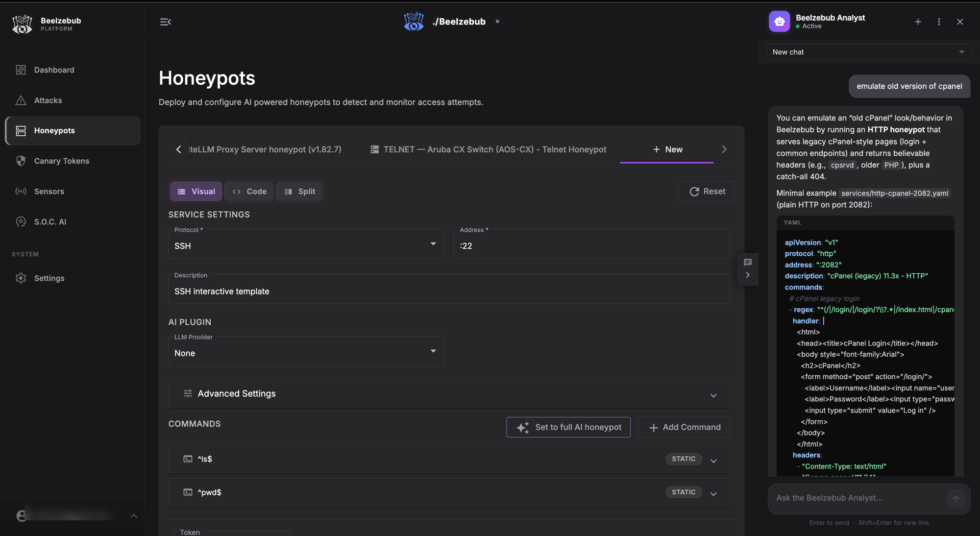Click the STATIC badge on ^ls$
This screenshot has height=536, width=980.
click(x=684, y=459)
